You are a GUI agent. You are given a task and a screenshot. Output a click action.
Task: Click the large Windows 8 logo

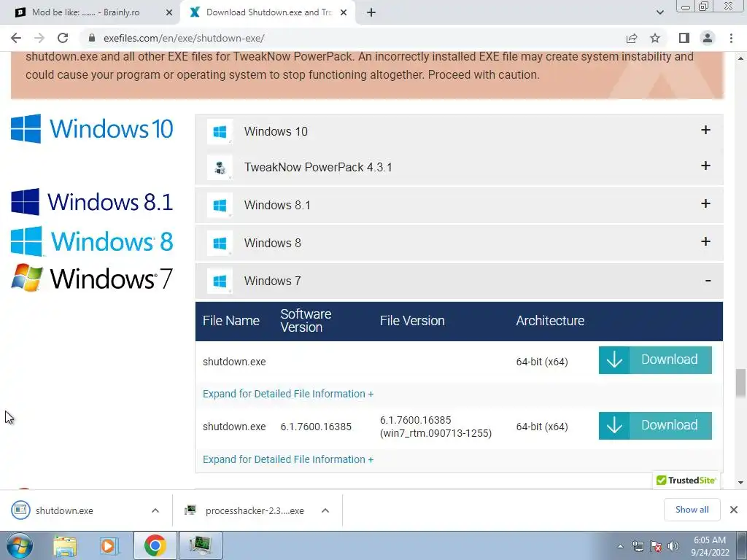pos(92,241)
